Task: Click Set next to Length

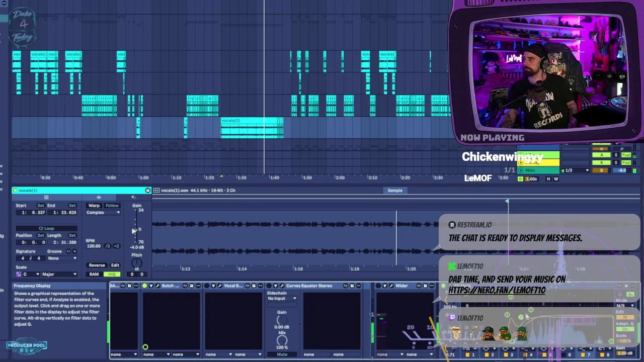Action: pos(72,235)
